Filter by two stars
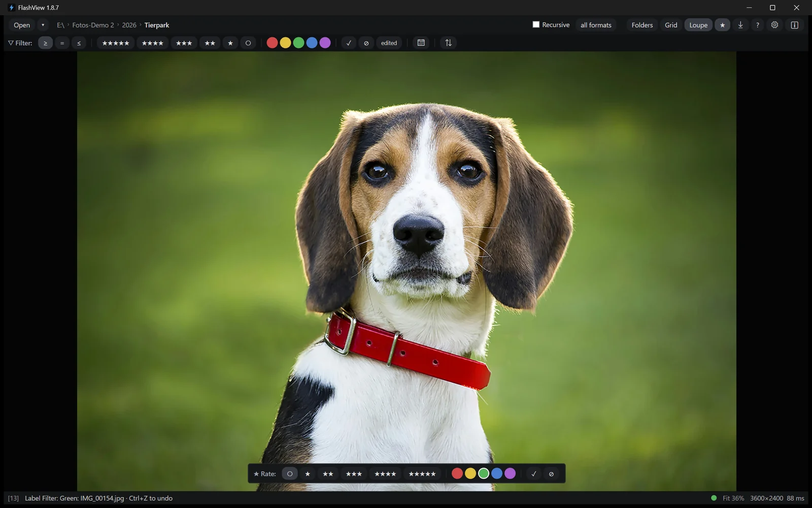 click(x=210, y=43)
